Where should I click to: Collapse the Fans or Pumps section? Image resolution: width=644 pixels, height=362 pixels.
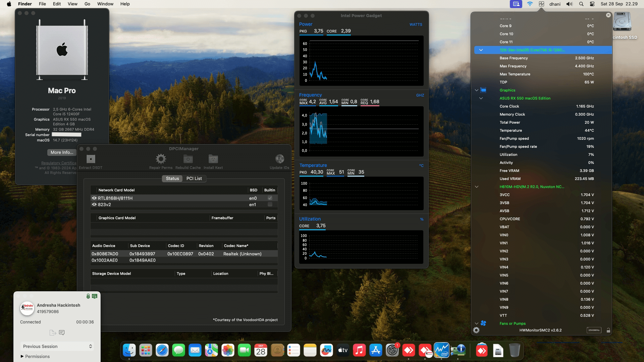click(477, 323)
